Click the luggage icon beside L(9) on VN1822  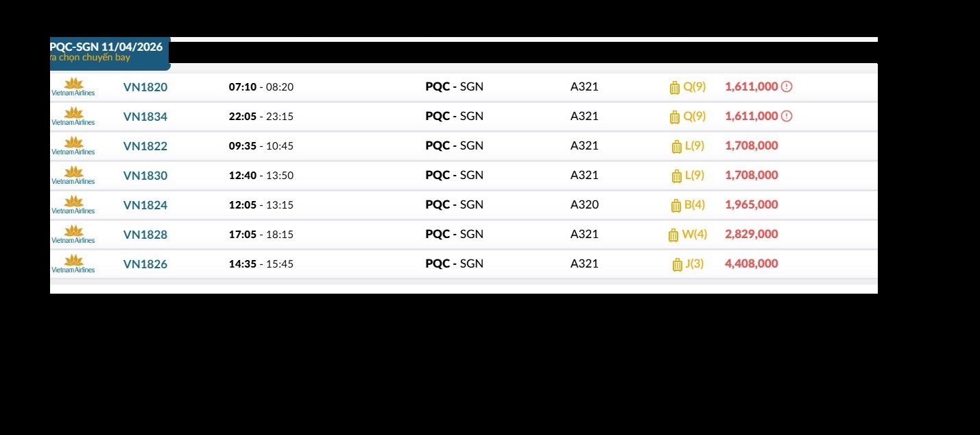676,146
